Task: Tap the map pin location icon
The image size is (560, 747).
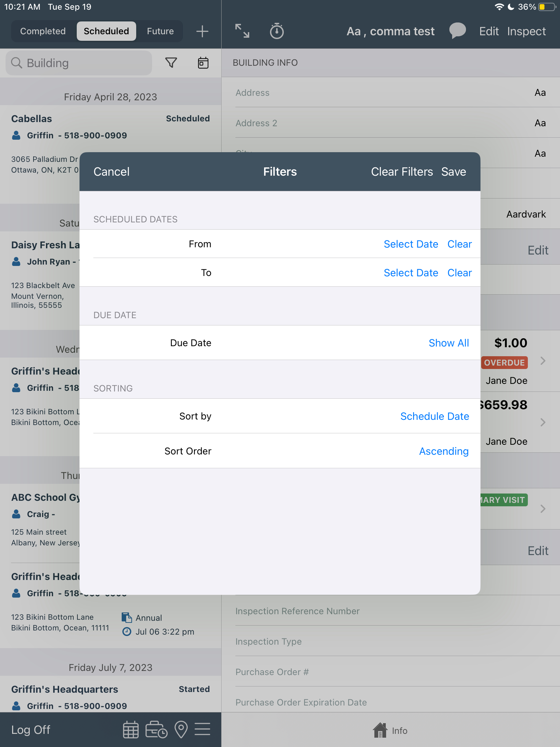Action: pos(181,729)
